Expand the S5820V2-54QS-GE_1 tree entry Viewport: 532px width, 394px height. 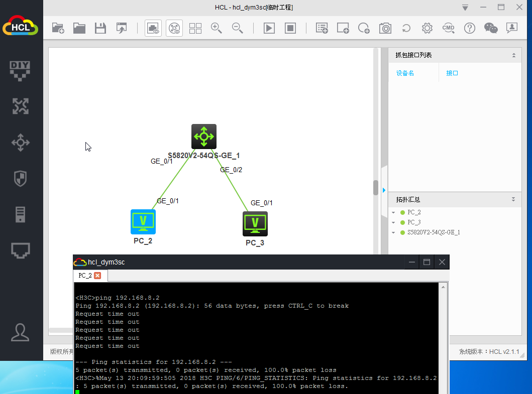(x=393, y=232)
